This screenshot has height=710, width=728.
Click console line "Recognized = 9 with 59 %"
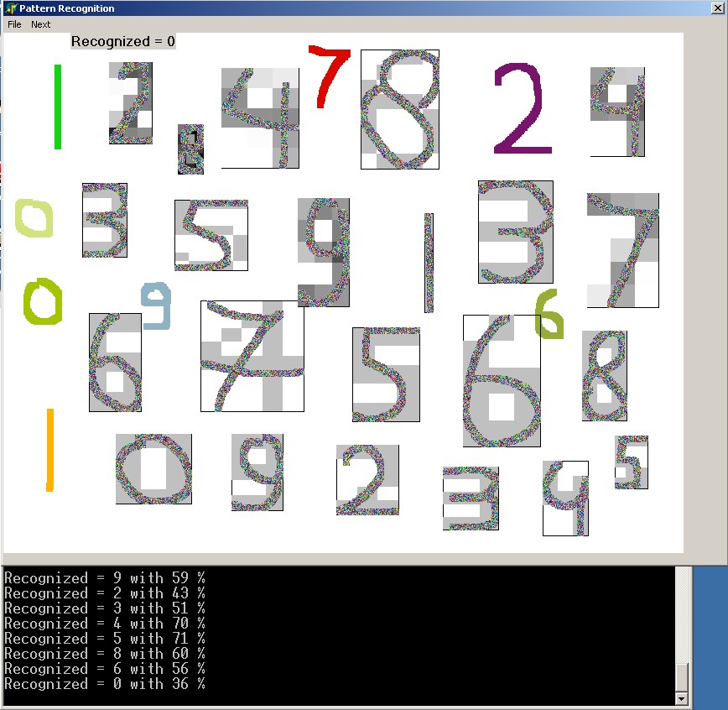coord(105,578)
